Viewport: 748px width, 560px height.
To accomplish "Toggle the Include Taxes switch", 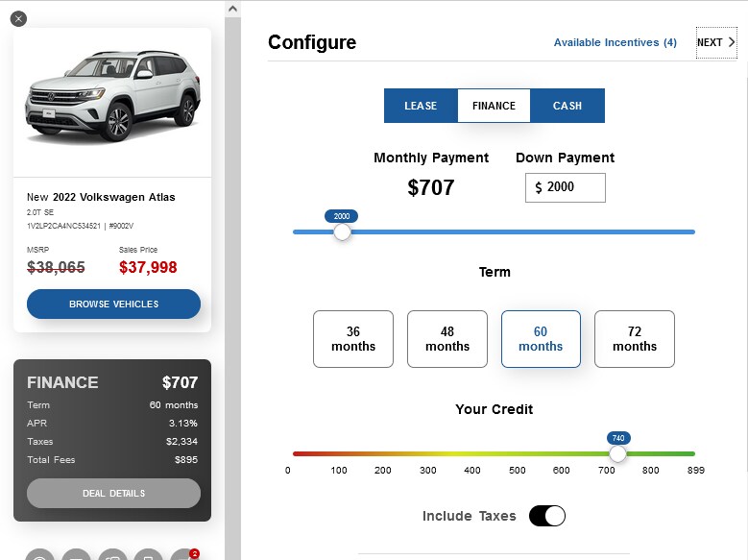I will click(x=546, y=516).
